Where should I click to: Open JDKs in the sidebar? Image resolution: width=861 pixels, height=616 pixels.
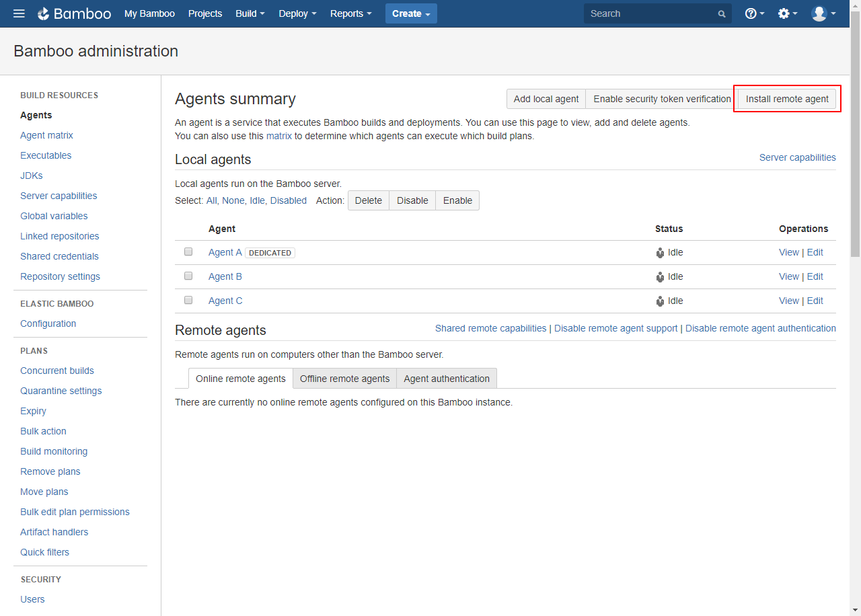(x=32, y=176)
